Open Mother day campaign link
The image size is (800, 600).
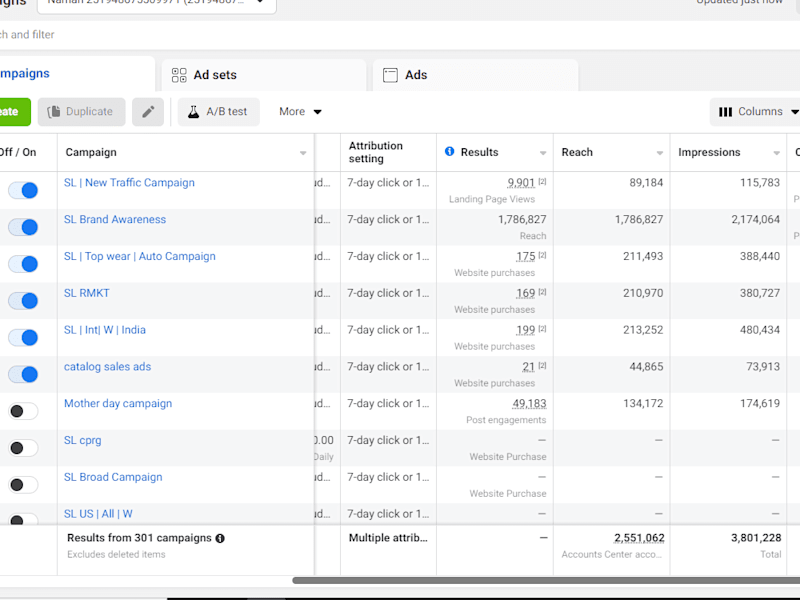click(x=118, y=403)
